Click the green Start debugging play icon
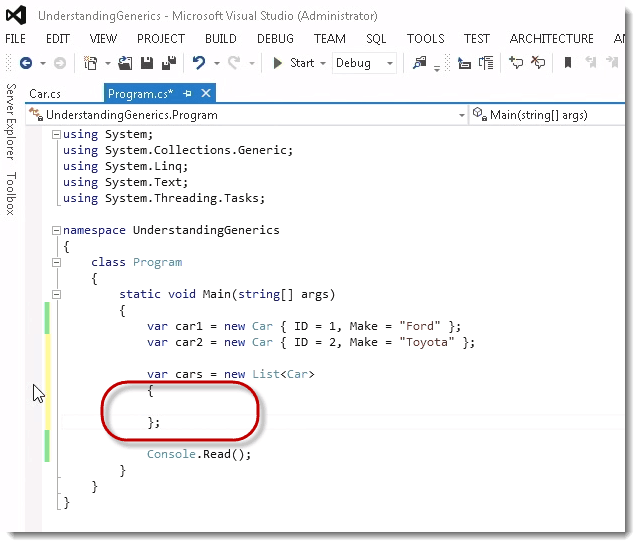This screenshot has width=640, height=547. pyautogui.click(x=278, y=63)
